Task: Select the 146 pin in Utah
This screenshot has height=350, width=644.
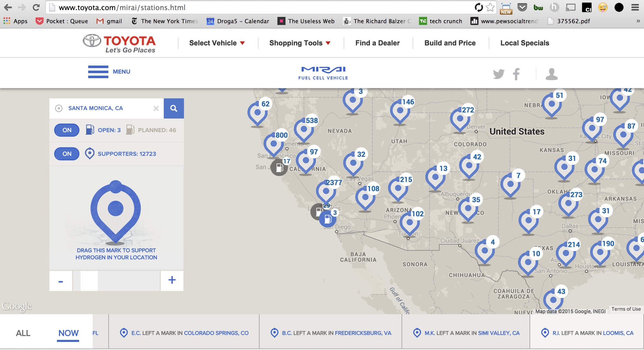Action: click(x=400, y=111)
